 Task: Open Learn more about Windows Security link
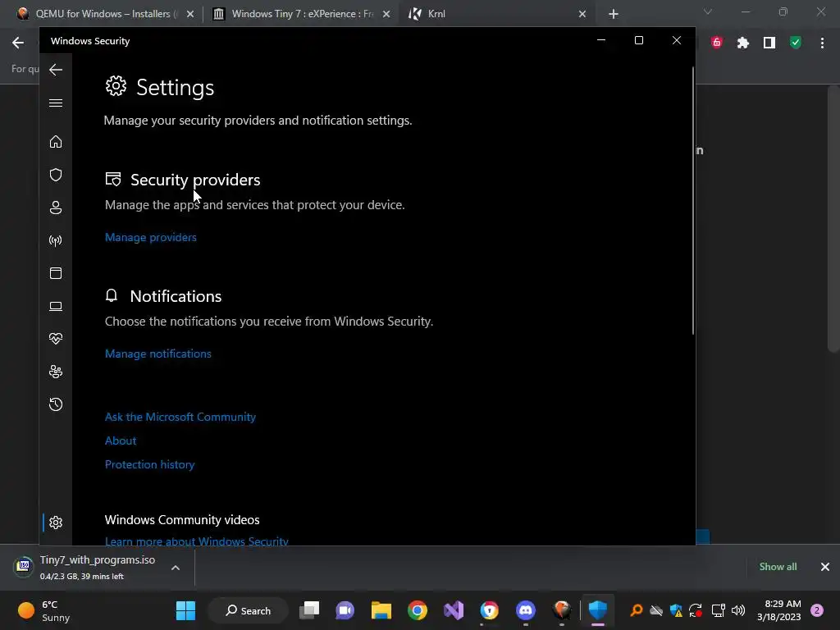click(197, 541)
